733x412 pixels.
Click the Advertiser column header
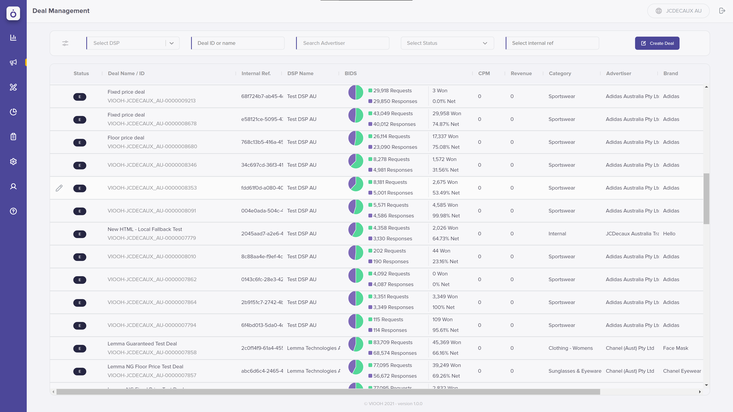coord(618,73)
